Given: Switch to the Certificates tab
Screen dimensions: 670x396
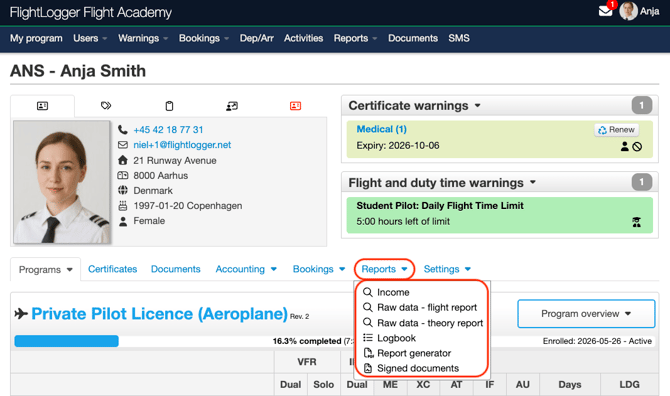Looking at the screenshot, I should (x=112, y=269).
